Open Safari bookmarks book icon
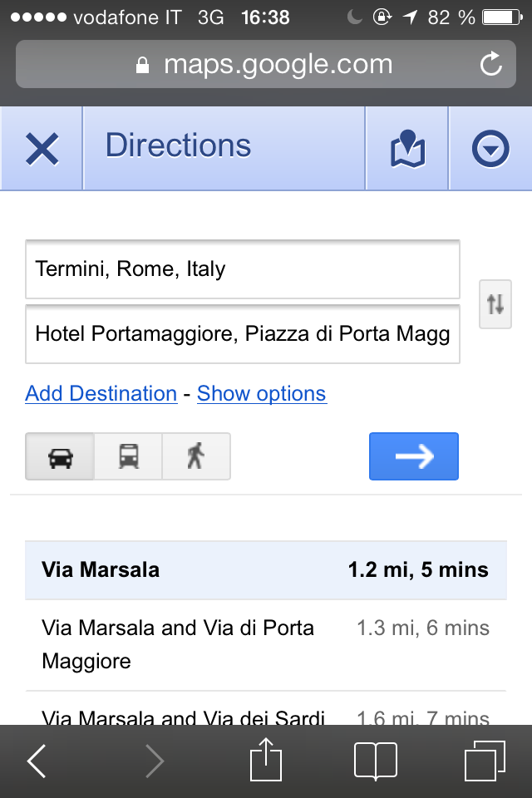This screenshot has width=532, height=798. click(x=375, y=761)
